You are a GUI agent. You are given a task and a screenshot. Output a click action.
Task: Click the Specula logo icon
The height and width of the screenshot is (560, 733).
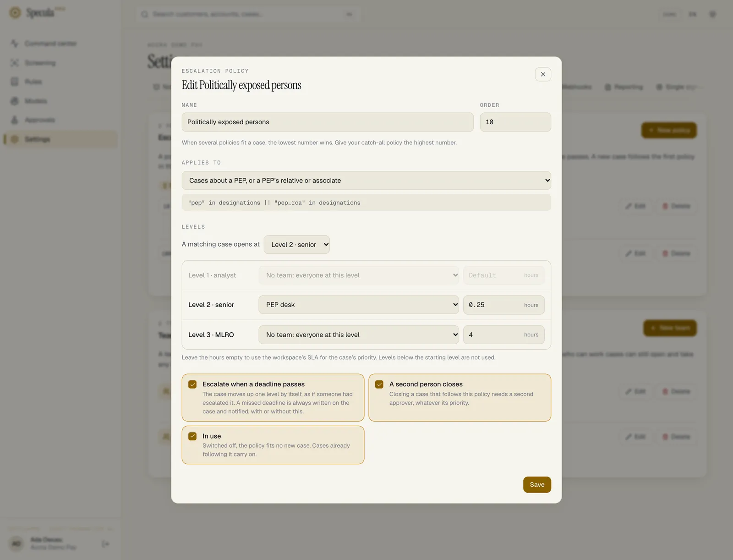coord(15,13)
